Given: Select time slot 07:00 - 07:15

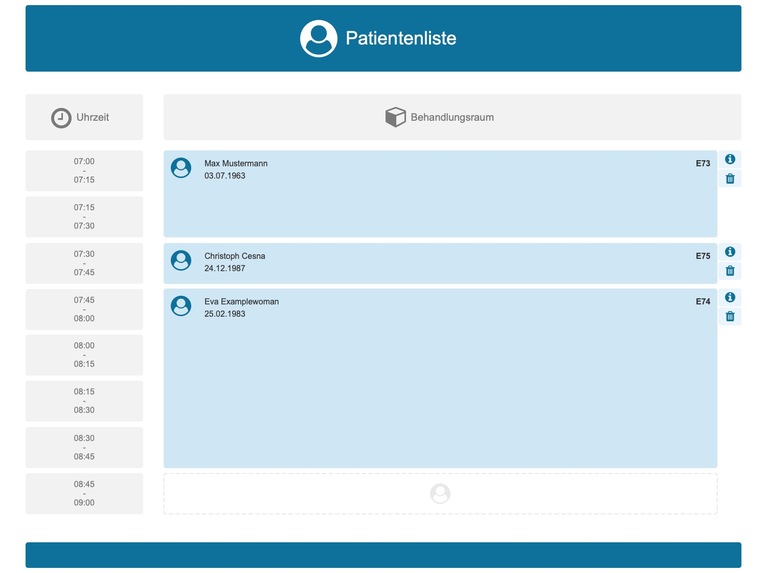Looking at the screenshot, I should coord(84,171).
